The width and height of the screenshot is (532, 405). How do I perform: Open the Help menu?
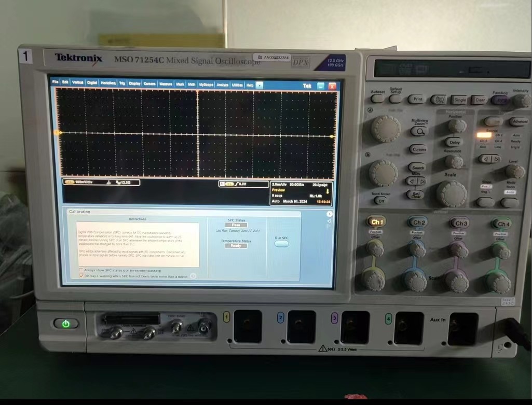point(250,86)
